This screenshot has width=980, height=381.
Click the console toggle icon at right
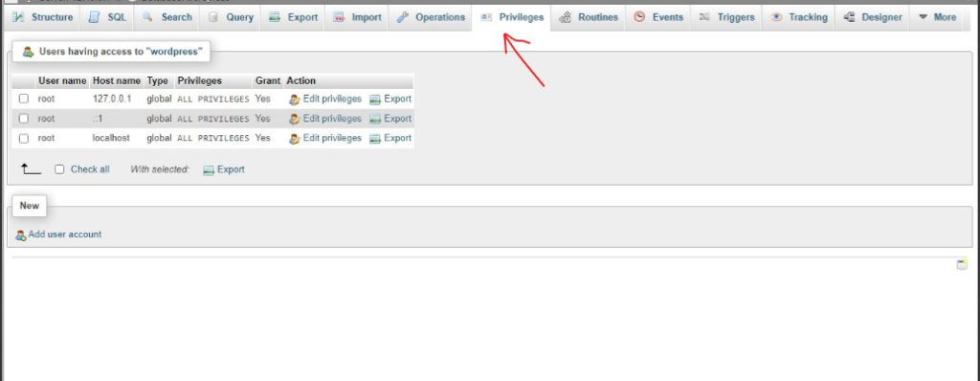coord(962,264)
